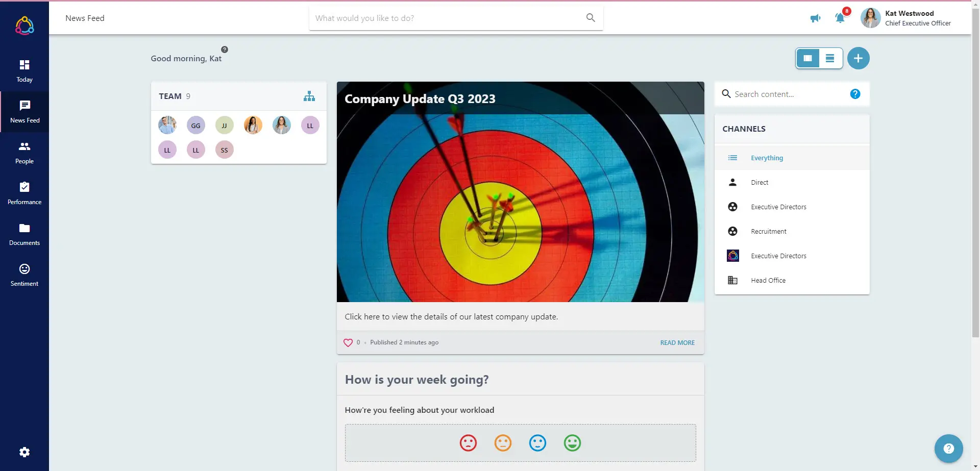Click the org chart icon in Team card
The image size is (980, 471).
point(309,96)
